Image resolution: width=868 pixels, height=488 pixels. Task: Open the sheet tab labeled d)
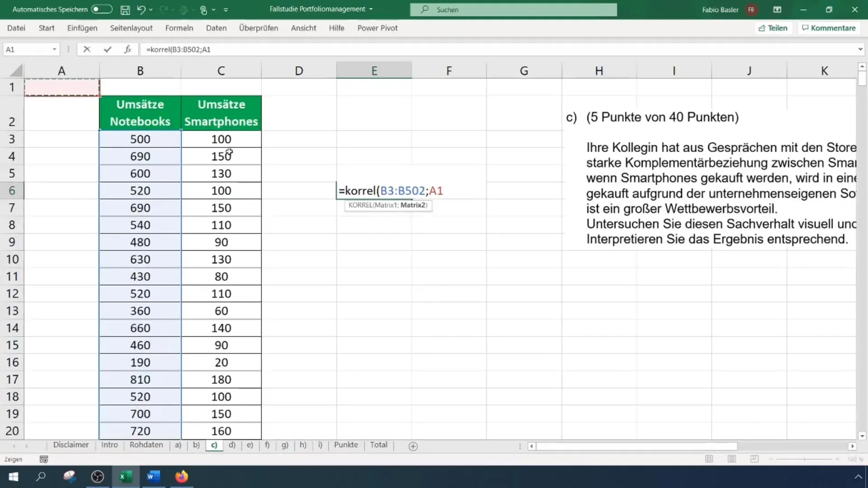coord(232,445)
